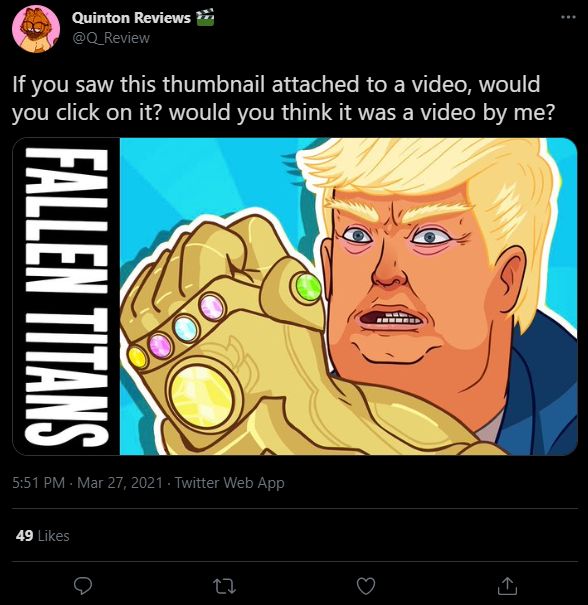This screenshot has width=588, height=605.
Task: Click the reply speech bubble icon
Action: pos(83,586)
